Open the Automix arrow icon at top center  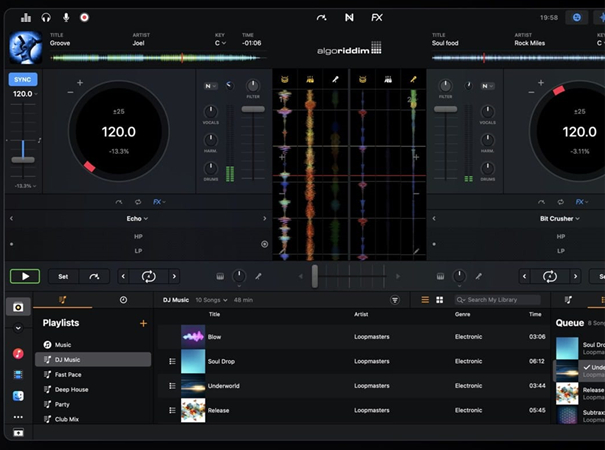321,17
